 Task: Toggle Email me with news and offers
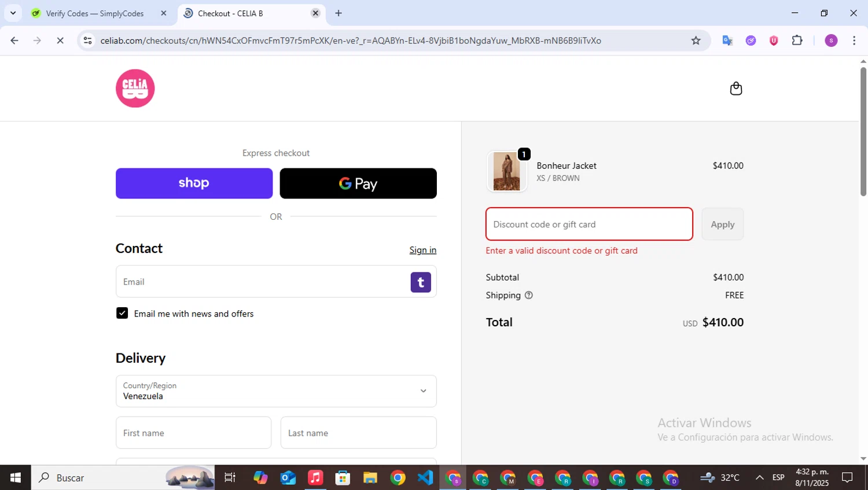point(122,314)
